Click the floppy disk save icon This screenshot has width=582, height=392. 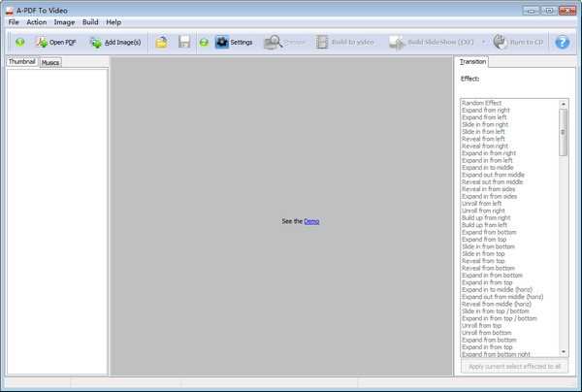(184, 43)
